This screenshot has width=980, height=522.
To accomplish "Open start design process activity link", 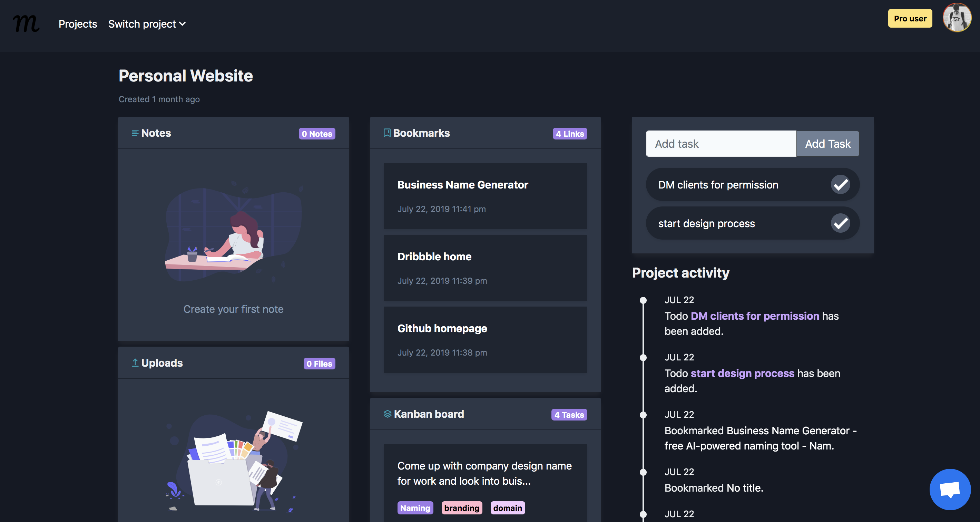I will (x=743, y=373).
